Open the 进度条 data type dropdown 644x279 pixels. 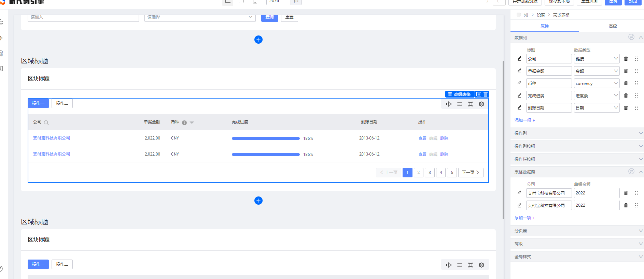[597, 96]
